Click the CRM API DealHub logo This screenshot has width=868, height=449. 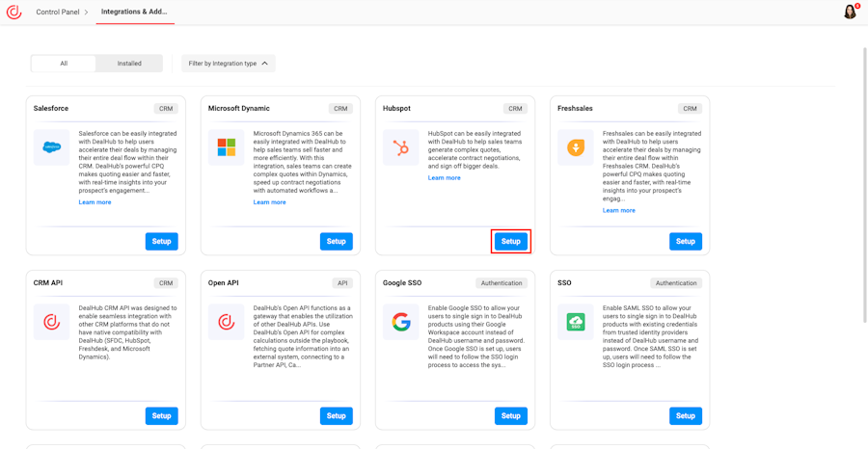point(51,322)
